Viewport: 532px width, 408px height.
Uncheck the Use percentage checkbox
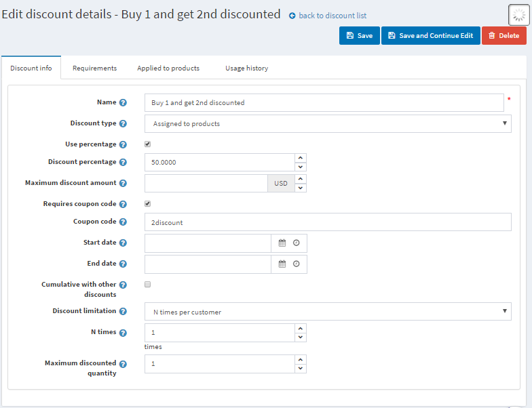(x=148, y=144)
